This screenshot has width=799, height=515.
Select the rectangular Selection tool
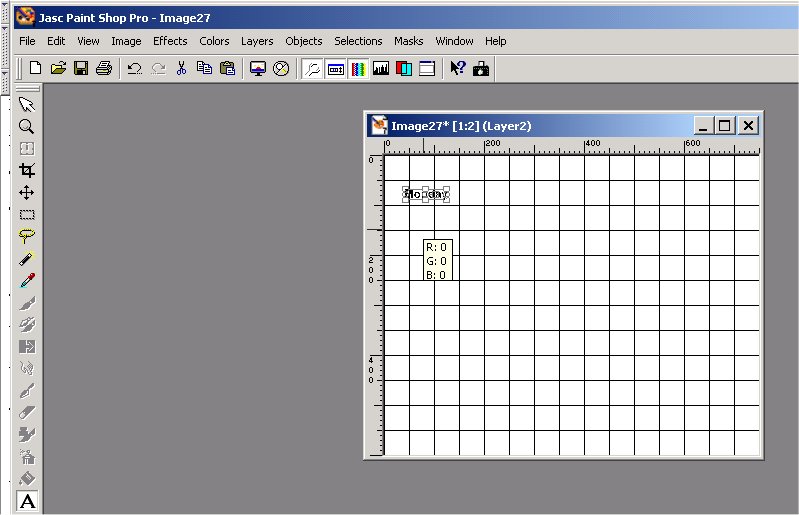coord(27,214)
